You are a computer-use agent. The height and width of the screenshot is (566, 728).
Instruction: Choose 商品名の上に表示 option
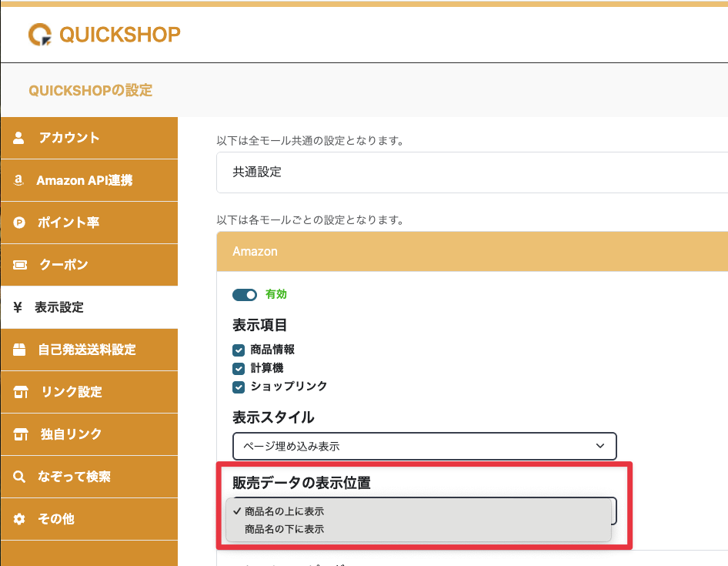[x=284, y=511]
